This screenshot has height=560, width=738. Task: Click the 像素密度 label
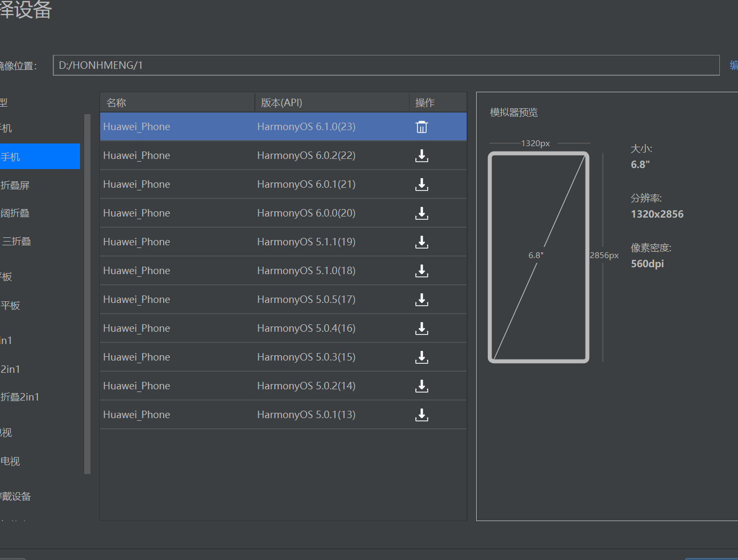click(x=651, y=247)
